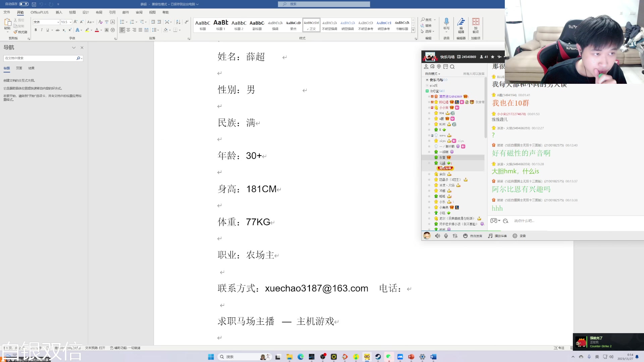
Task: Collapse the navigation pane options chevron
Action: 74,48
